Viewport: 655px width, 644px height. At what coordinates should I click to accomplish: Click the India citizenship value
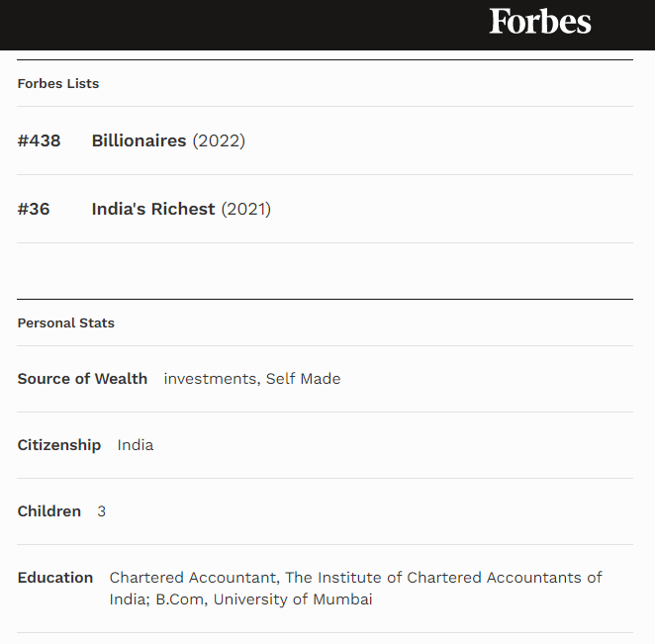(136, 445)
